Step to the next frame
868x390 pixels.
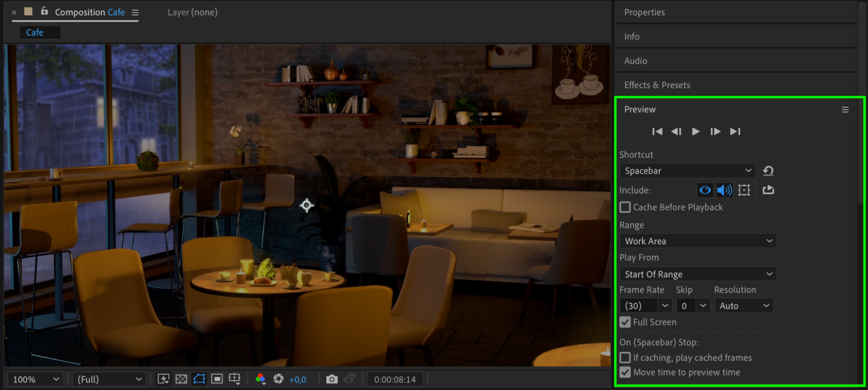pos(715,131)
